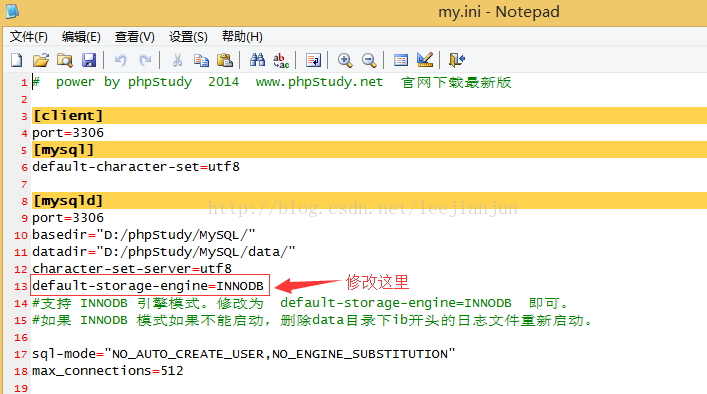
Task: Open the 帮助(H) menu
Action: 242,37
